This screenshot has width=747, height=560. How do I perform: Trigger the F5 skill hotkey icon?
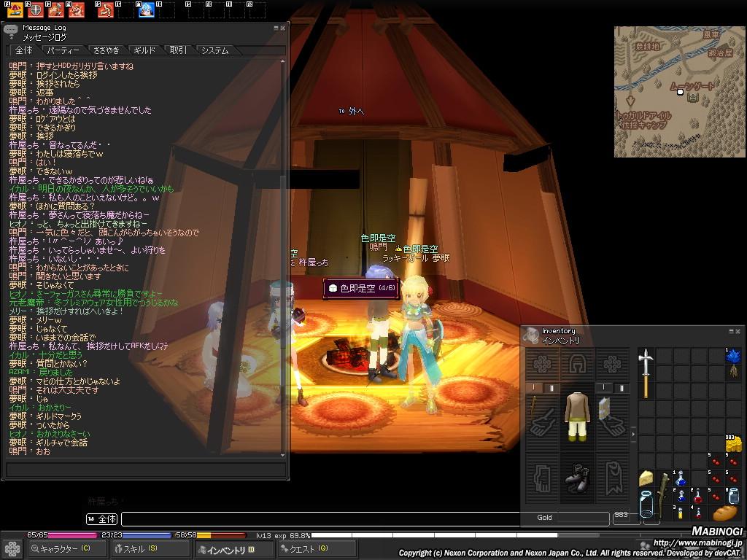[106, 10]
